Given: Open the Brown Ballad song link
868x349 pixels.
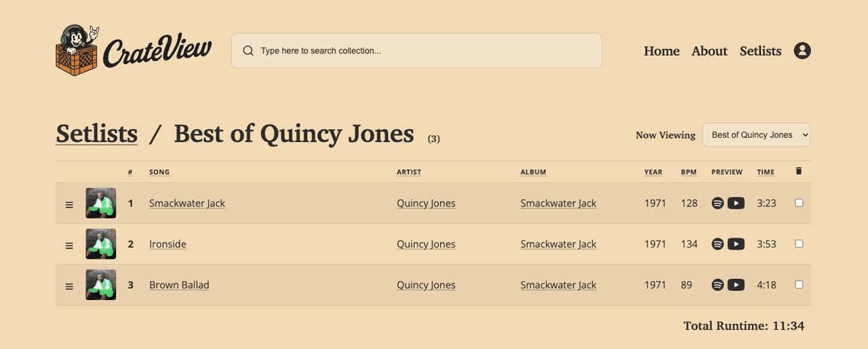Looking at the screenshot, I should point(179,284).
